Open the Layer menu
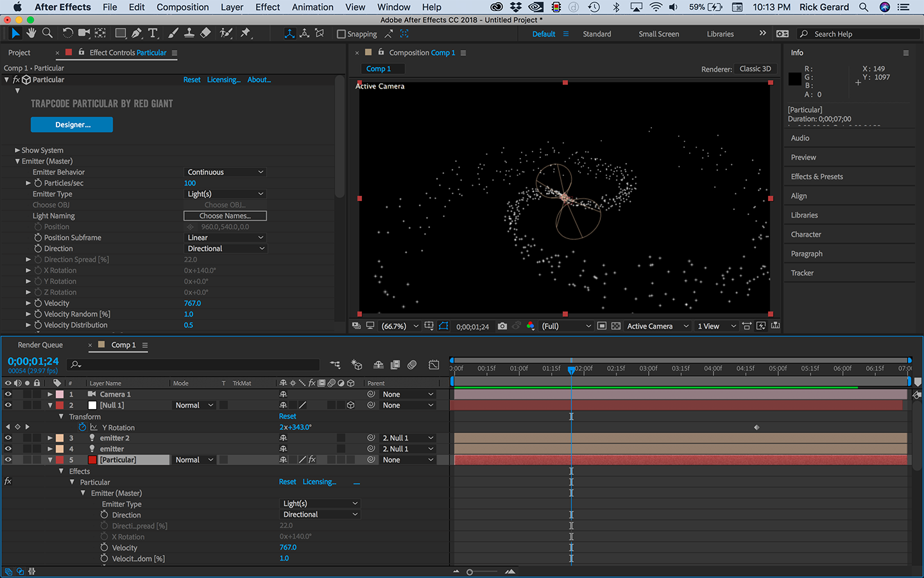 coord(232,7)
